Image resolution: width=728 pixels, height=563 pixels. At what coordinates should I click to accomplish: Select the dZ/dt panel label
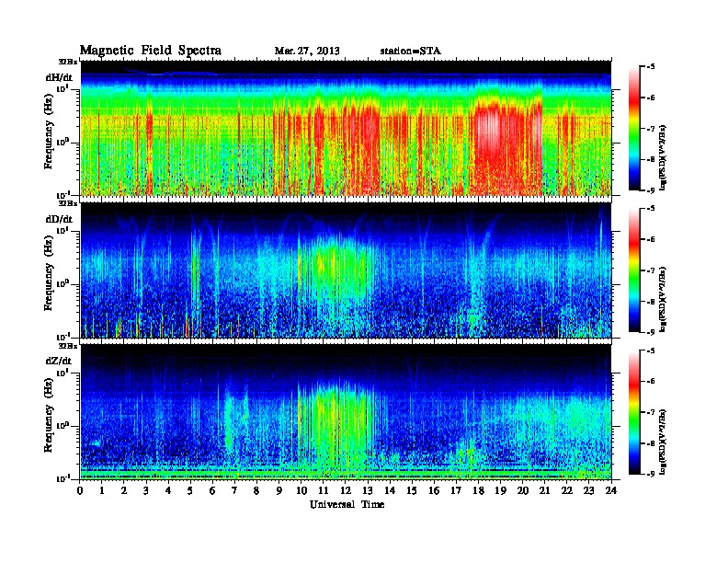click(59, 361)
